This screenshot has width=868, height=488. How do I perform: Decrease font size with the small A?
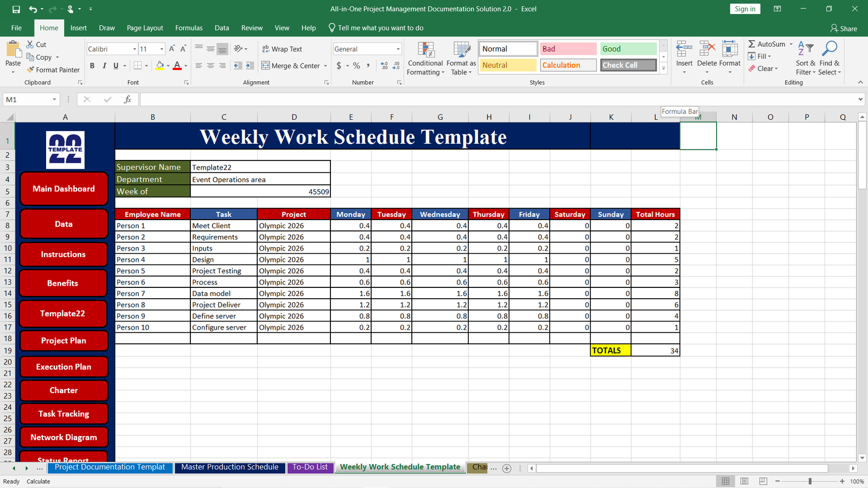pyautogui.click(x=183, y=49)
